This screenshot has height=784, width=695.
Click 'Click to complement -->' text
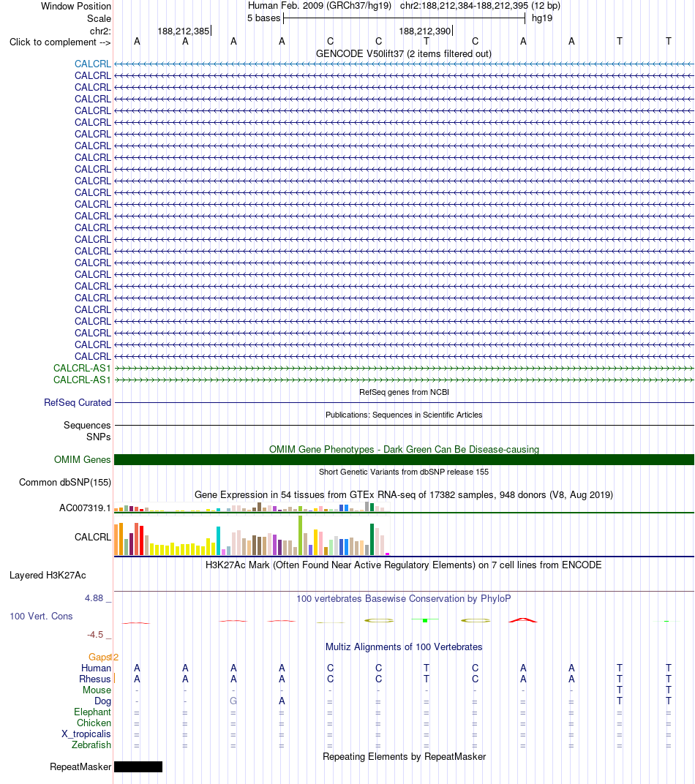(60, 42)
